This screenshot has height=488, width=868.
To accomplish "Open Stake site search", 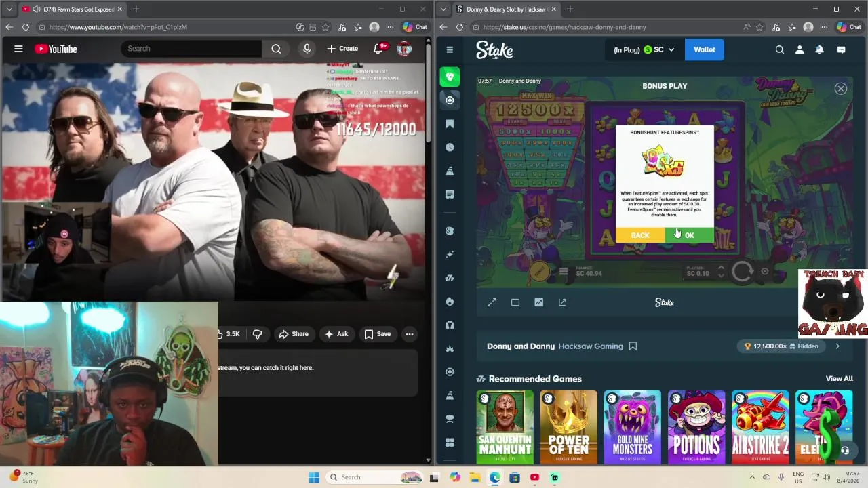I will tap(780, 49).
